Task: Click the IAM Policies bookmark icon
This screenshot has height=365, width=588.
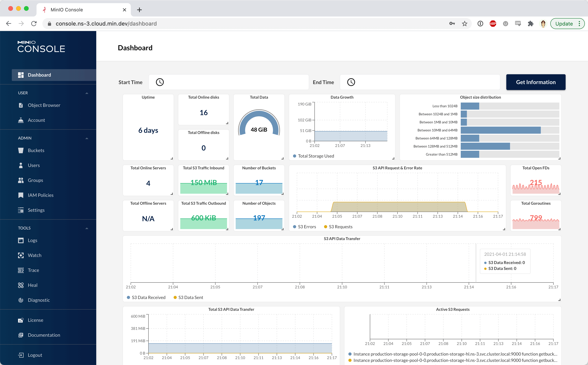Action: pyautogui.click(x=21, y=195)
